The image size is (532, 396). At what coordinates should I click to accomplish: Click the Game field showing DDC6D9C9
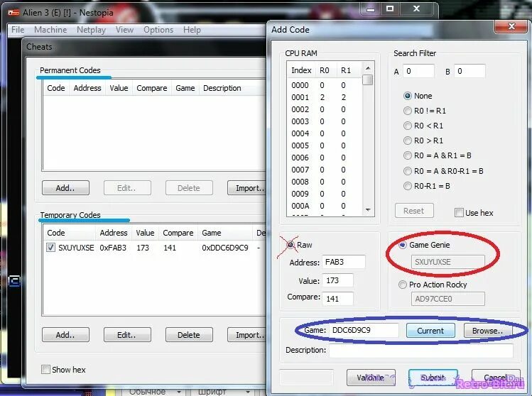click(x=364, y=330)
